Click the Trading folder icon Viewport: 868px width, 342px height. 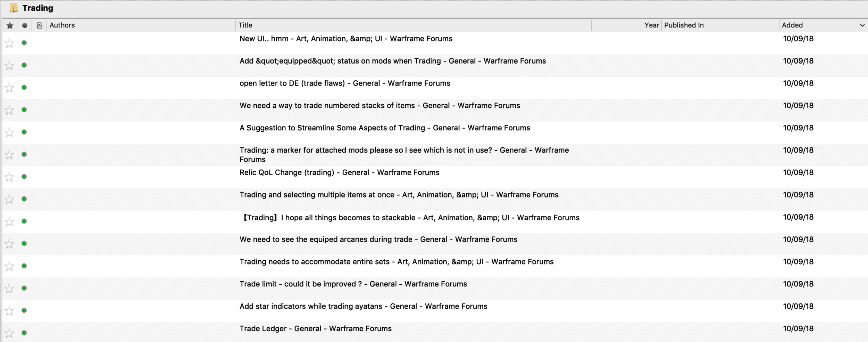coord(14,8)
